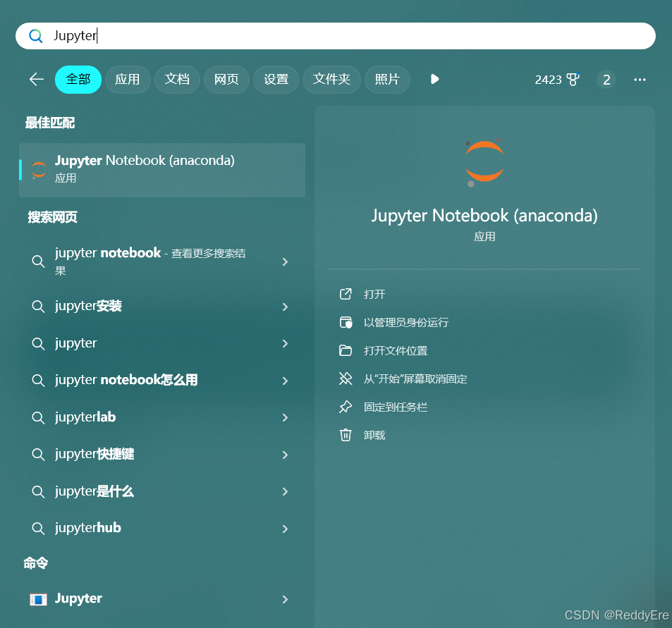Screen dimensions: 672x628
Task: Click magnifier icon beside 'jupyter notebook怎么用'
Action: 38,381
